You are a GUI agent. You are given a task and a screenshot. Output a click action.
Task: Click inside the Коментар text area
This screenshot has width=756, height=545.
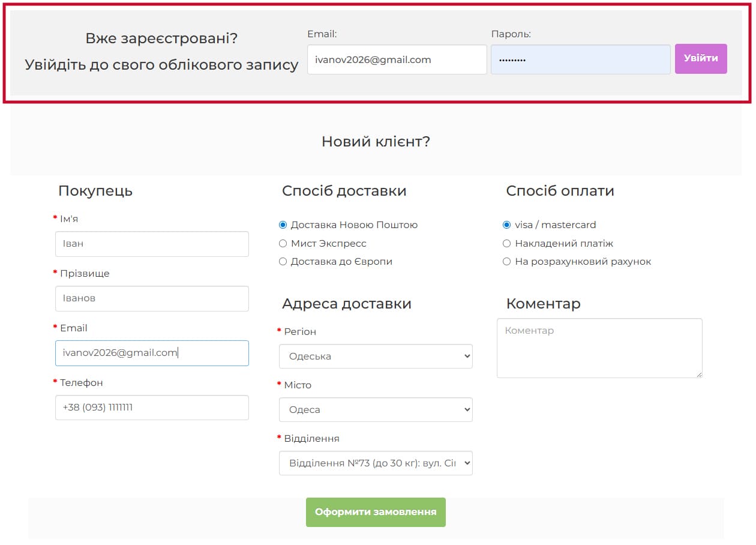coord(599,348)
